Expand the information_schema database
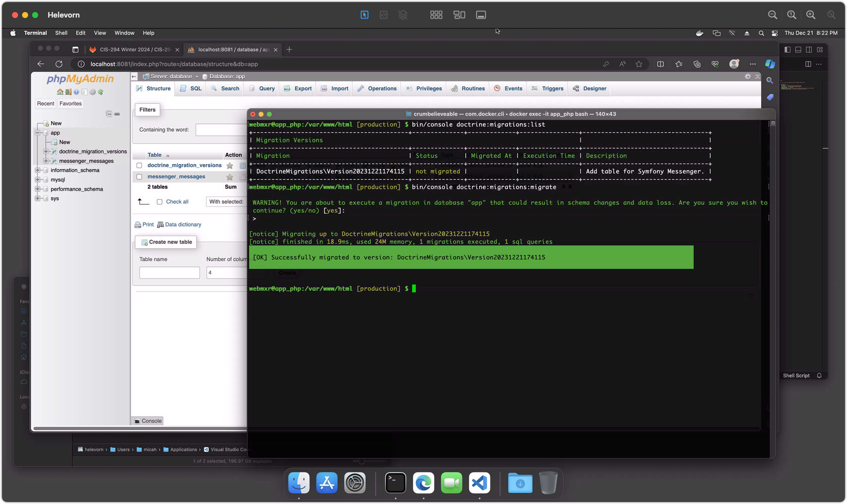This screenshot has height=504, width=847. [37, 170]
